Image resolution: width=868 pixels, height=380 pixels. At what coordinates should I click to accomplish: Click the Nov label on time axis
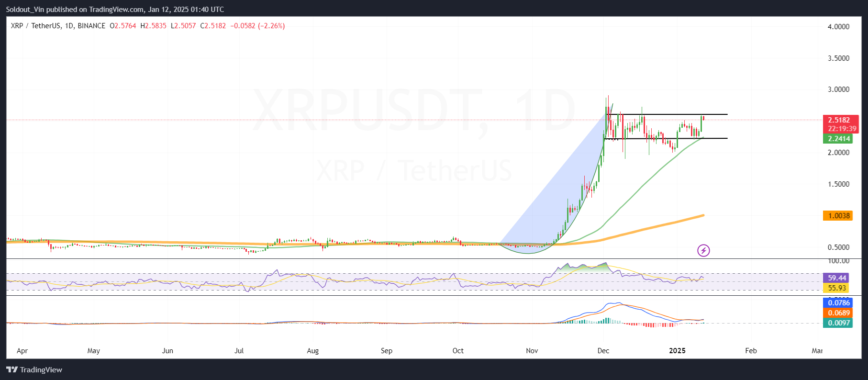[x=532, y=351]
